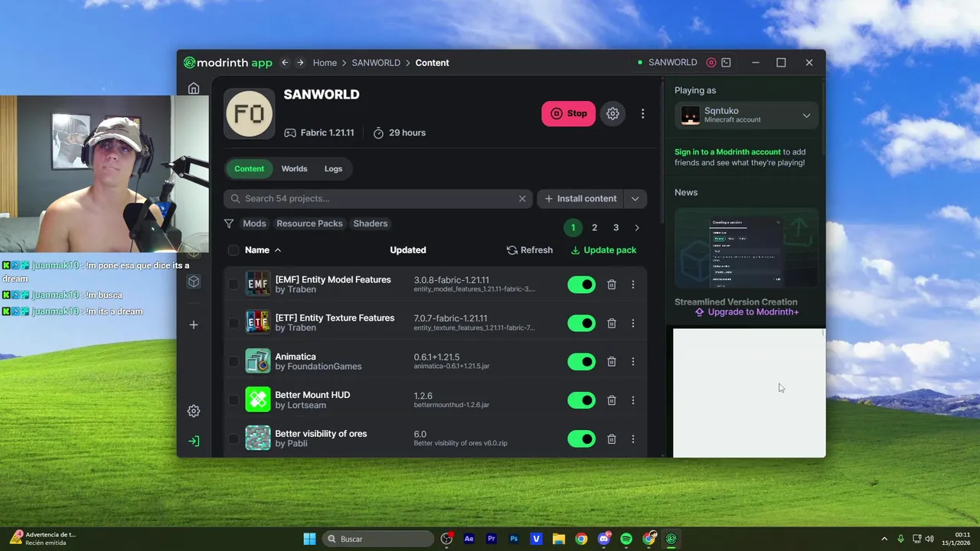Open Spotify from the taskbar
The image size is (980, 551).
[626, 539]
